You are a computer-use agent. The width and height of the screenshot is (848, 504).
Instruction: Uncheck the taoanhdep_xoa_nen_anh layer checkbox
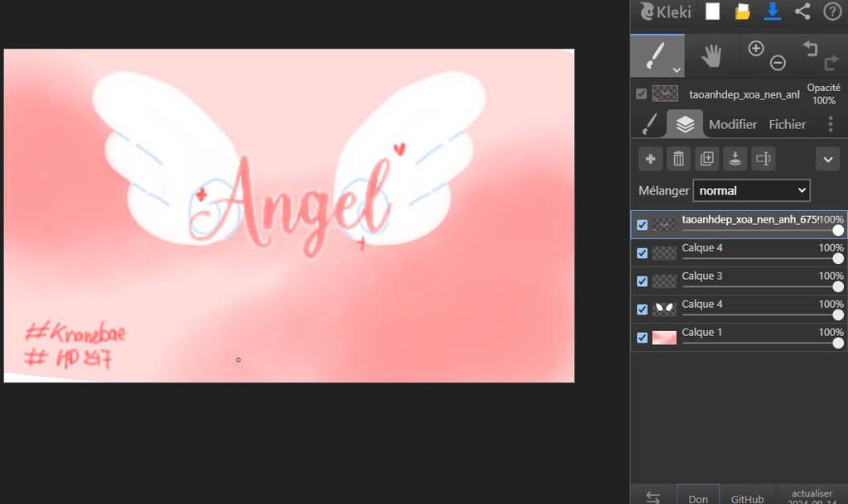coord(642,225)
